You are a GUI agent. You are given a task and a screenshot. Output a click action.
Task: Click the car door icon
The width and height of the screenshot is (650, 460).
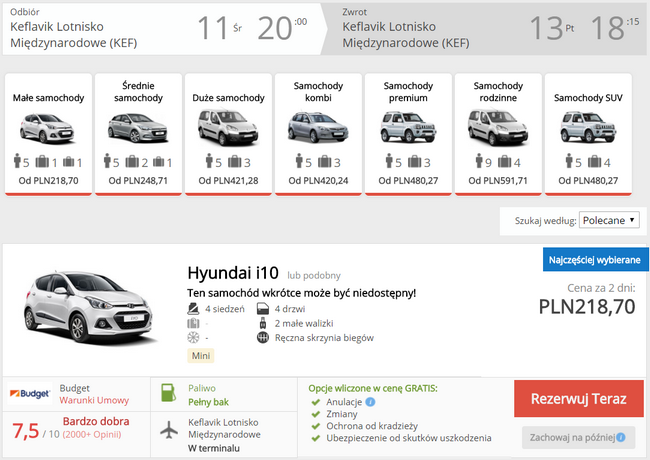263,309
